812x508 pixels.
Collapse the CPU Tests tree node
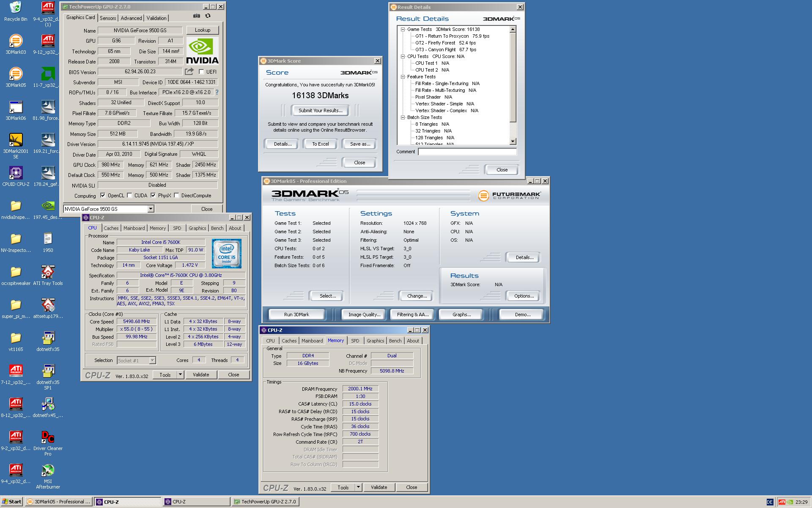403,57
